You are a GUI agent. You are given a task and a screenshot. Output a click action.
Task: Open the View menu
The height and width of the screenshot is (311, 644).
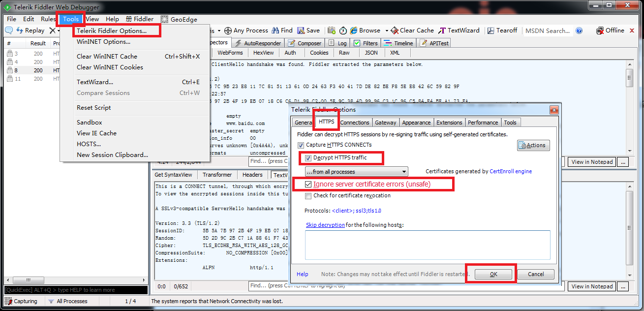pos(92,19)
